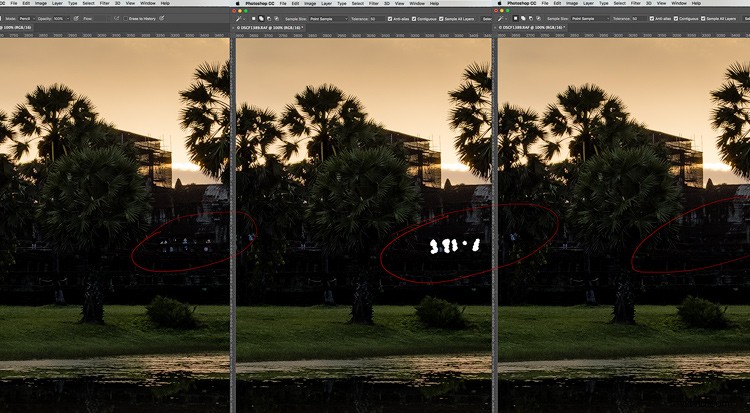Click Flow input field in left window
This screenshot has width=750, height=413.
[x=101, y=19]
